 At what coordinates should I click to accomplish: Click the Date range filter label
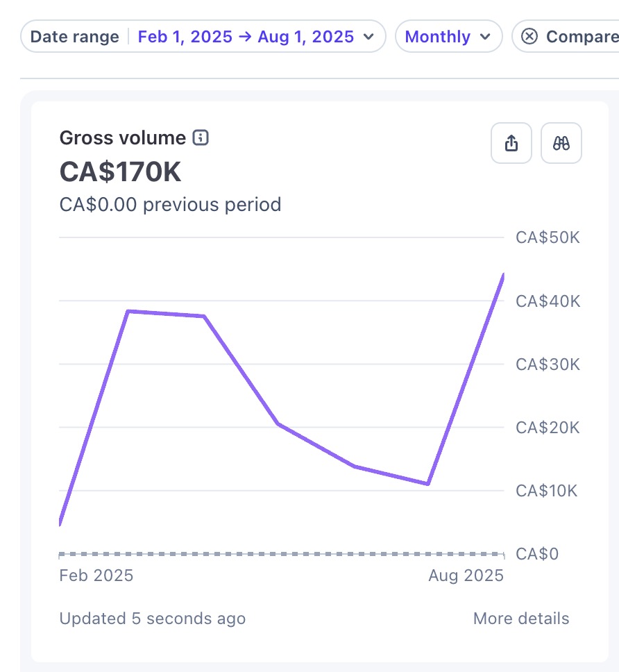74,36
